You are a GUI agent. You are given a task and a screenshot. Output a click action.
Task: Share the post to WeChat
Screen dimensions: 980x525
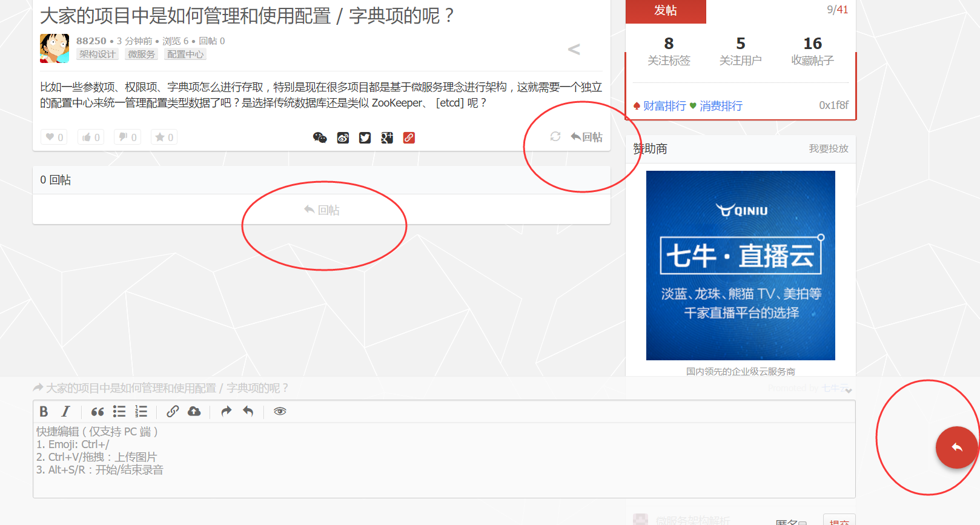[x=320, y=137]
